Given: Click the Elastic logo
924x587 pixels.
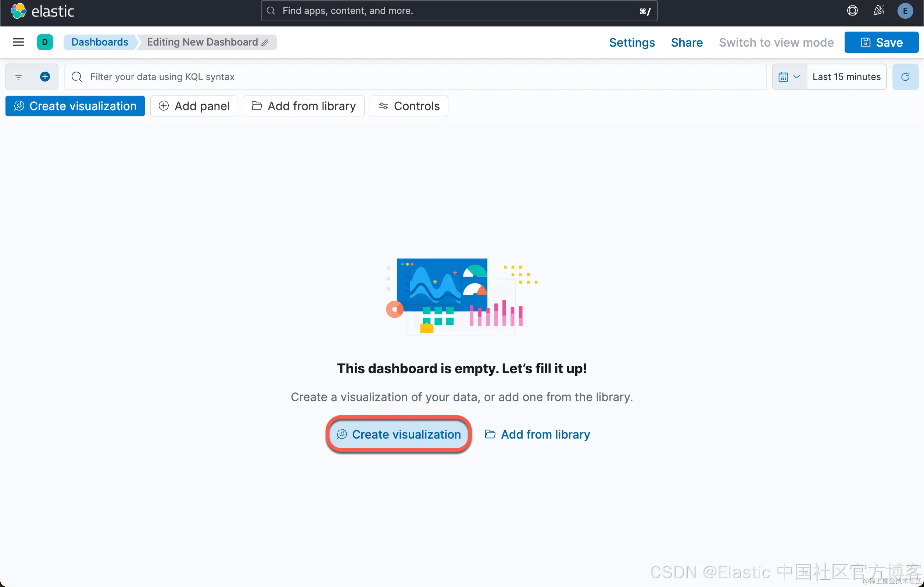Looking at the screenshot, I should click(x=42, y=11).
